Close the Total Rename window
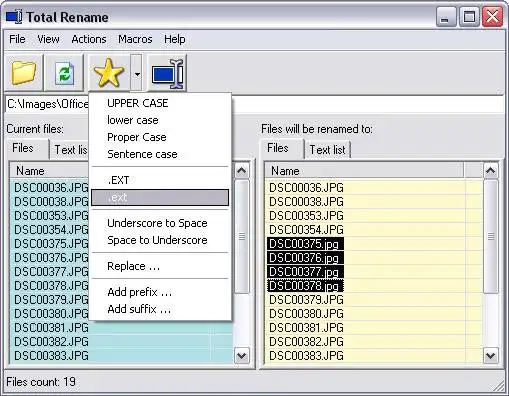The image size is (509, 396). (493, 17)
